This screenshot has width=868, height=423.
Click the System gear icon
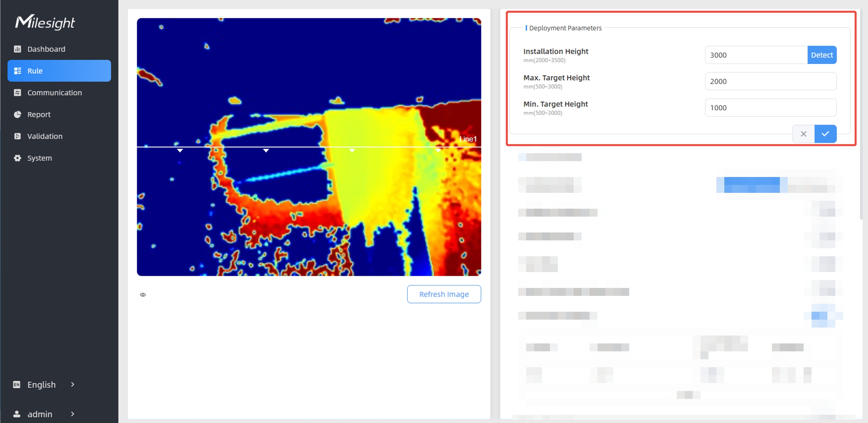click(18, 158)
